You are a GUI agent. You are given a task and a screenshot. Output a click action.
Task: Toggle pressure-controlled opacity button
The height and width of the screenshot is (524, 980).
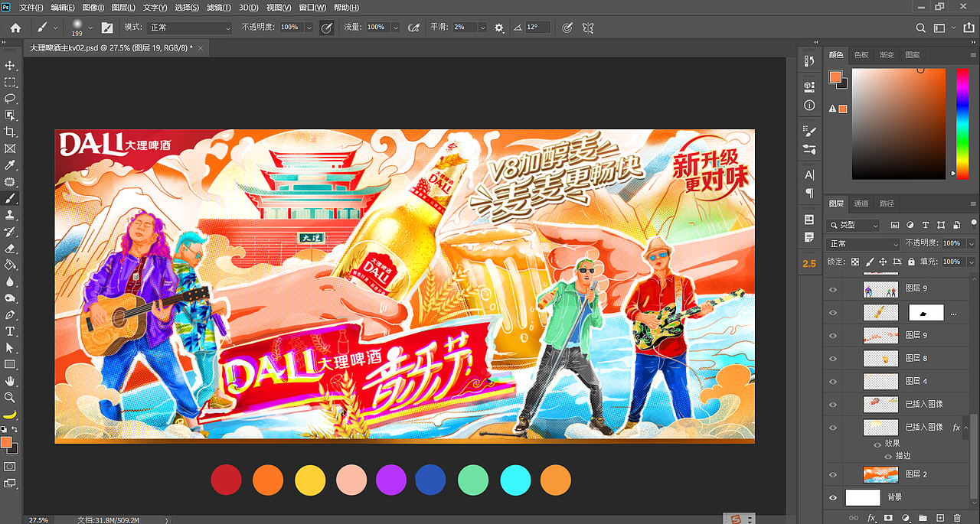point(327,28)
